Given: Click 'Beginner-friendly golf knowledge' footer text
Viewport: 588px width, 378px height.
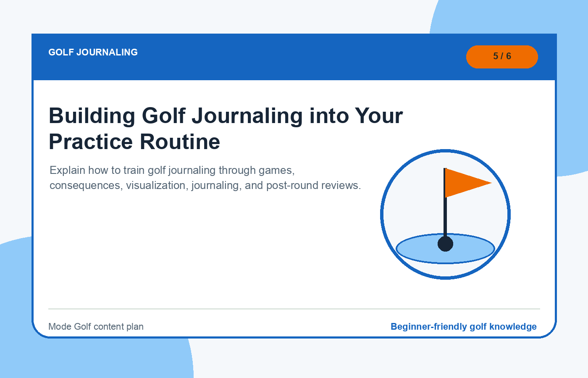Looking at the screenshot, I should pyautogui.click(x=464, y=326).
